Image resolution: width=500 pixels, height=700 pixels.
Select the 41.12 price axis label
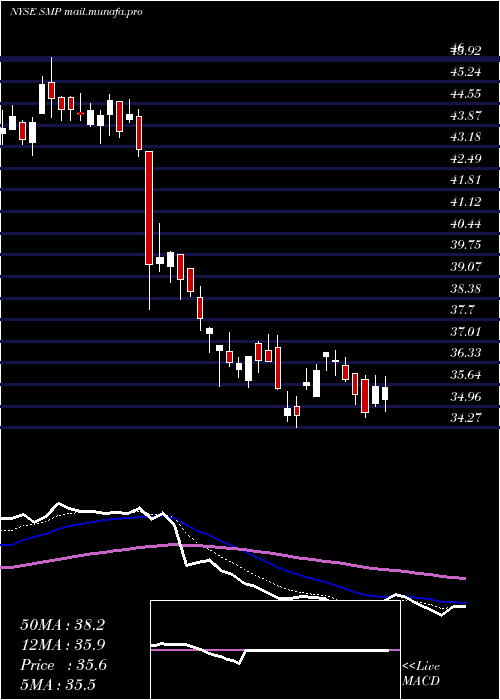click(x=466, y=202)
